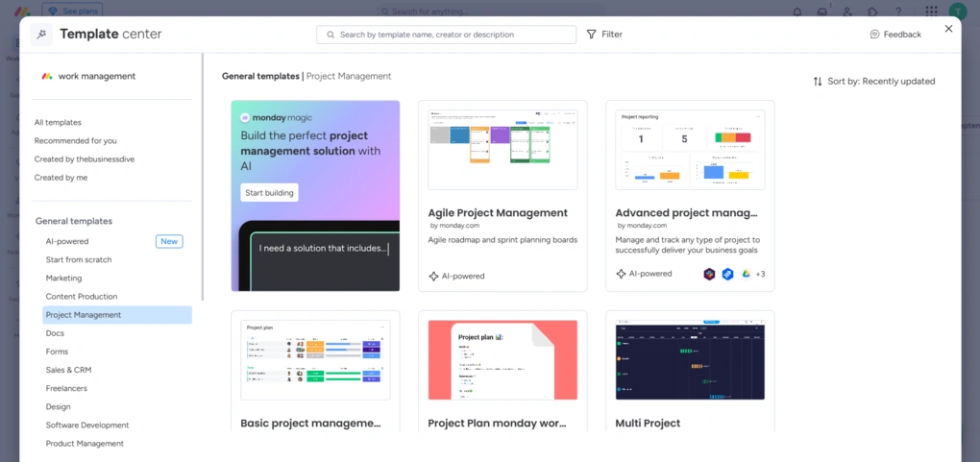This screenshot has height=462, width=980.
Task: Open the Sort by Recently updated dropdown
Action: [874, 82]
